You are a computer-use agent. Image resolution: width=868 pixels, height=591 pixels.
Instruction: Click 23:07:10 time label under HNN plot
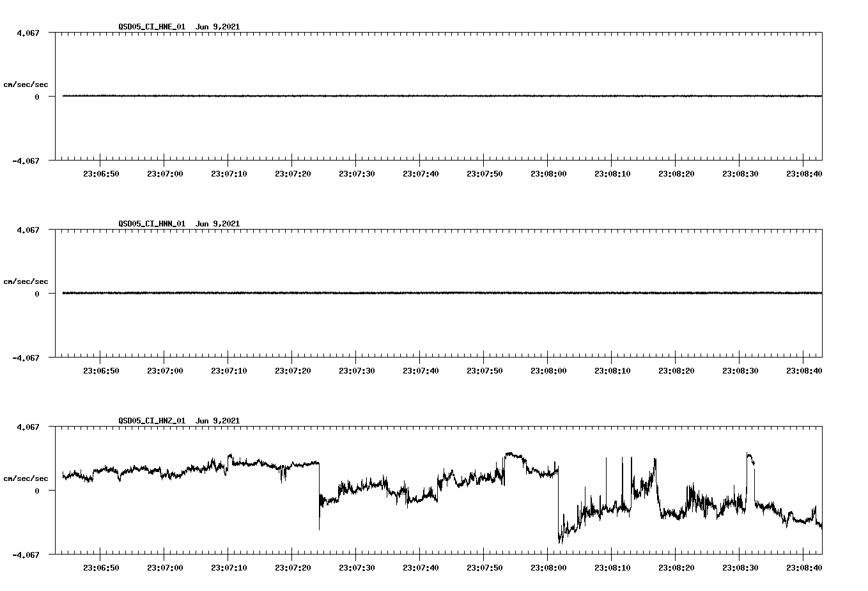point(229,371)
